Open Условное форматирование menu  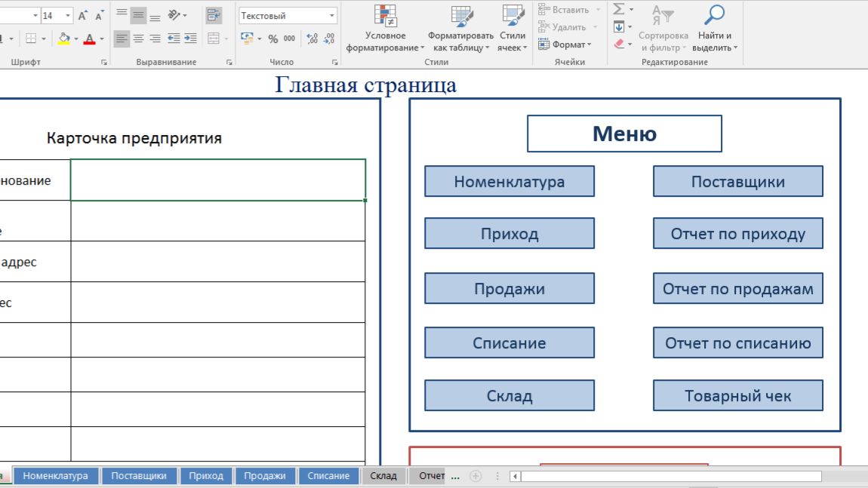(385, 29)
